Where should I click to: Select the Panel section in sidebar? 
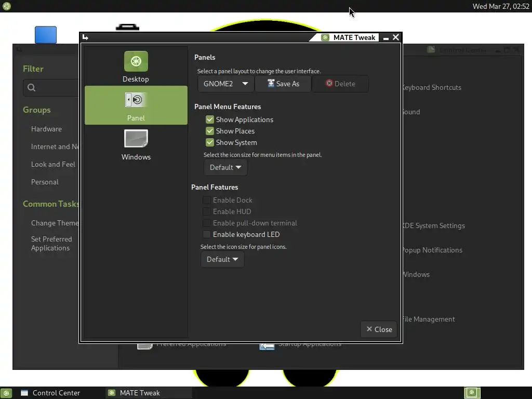tap(136, 105)
